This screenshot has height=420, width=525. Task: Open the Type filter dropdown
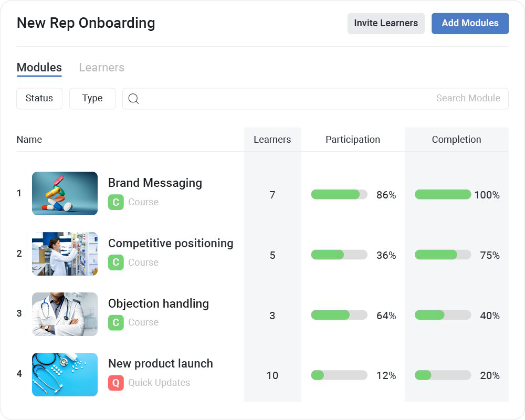coord(92,99)
